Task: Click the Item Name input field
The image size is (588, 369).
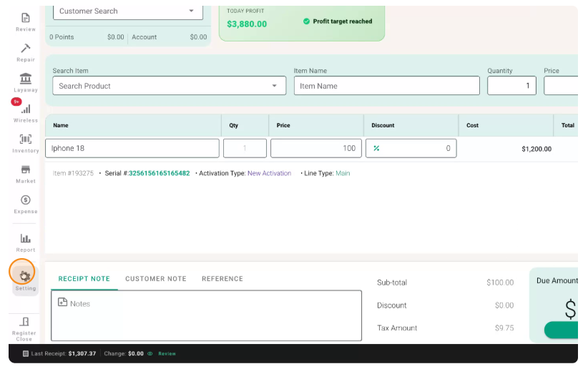Action: pyautogui.click(x=386, y=86)
